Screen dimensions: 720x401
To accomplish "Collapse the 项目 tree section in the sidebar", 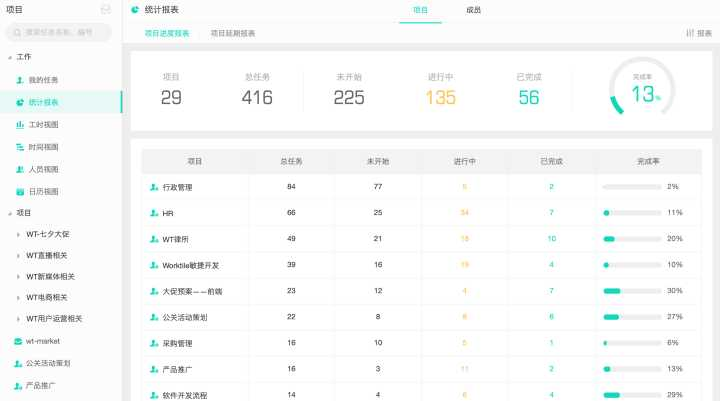I will point(10,213).
